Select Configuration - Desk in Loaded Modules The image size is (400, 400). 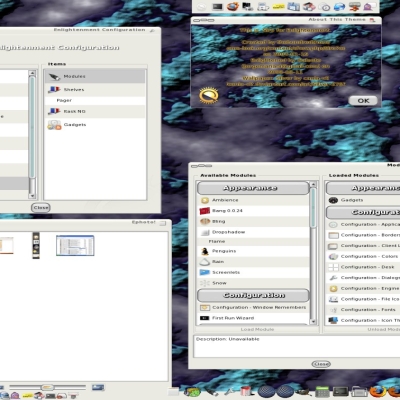[x=363, y=267]
